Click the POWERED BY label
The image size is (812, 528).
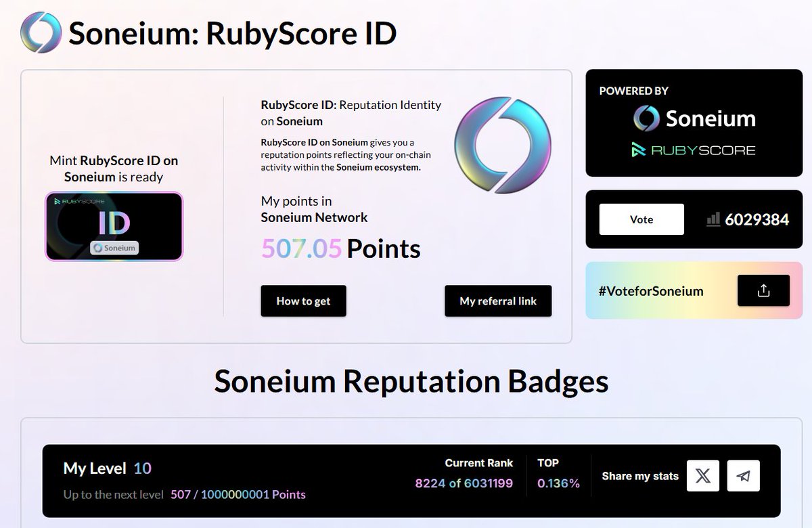(x=634, y=91)
